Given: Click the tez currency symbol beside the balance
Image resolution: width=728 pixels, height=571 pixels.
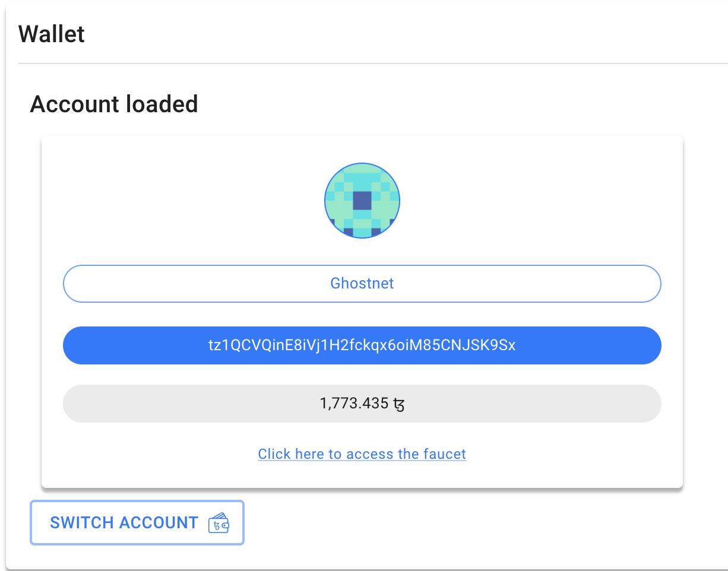Looking at the screenshot, I should pyautogui.click(x=400, y=404).
